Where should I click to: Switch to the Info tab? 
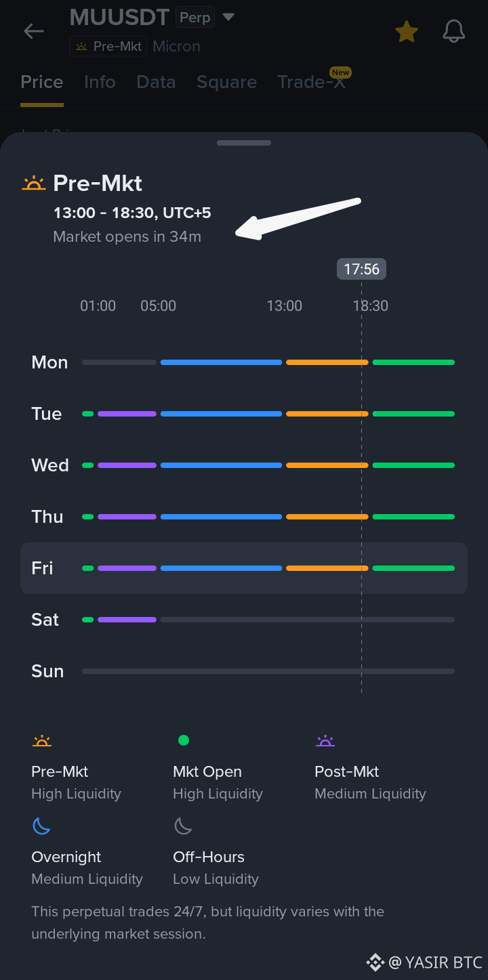[x=100, y=82]
